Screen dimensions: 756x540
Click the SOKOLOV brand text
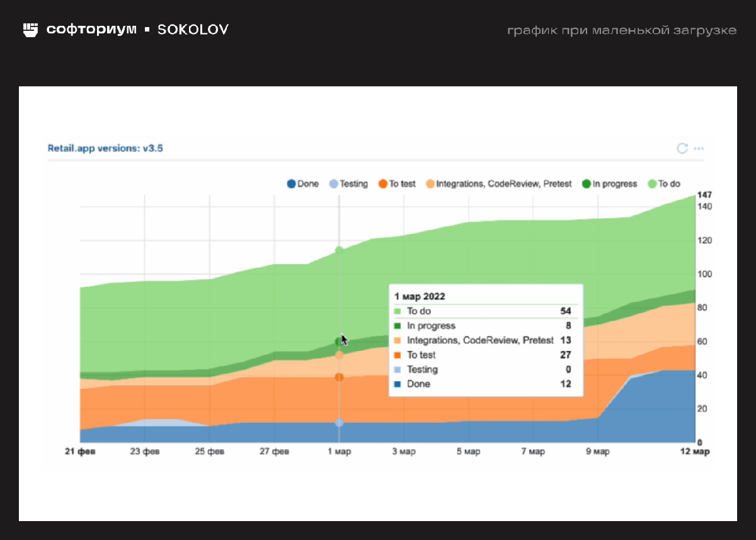click(x=193, y=30)
